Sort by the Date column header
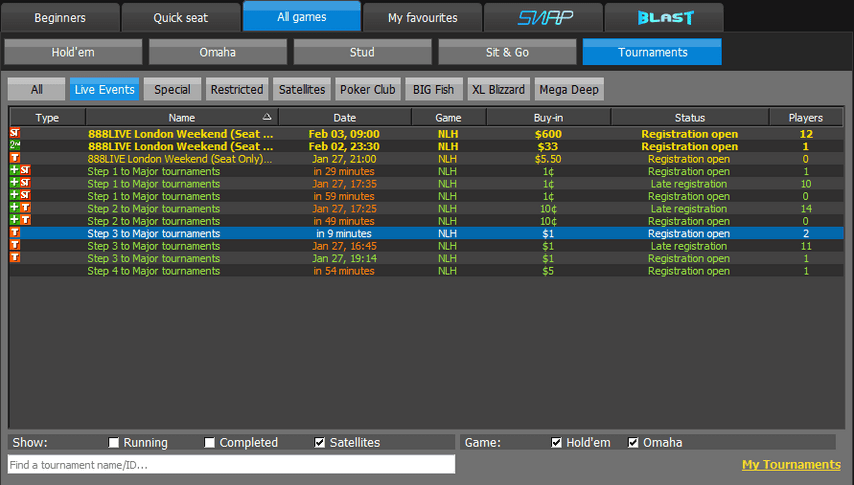854x485 pixels. [345, 117]
